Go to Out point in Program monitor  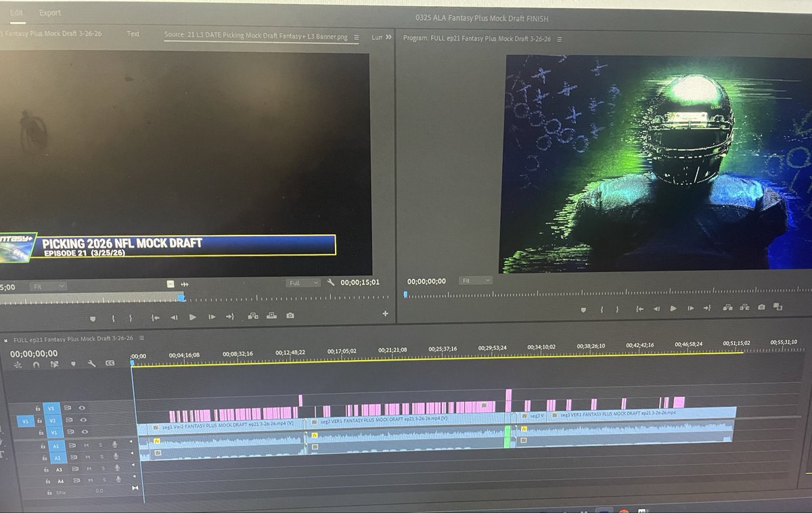pos(707,308)
